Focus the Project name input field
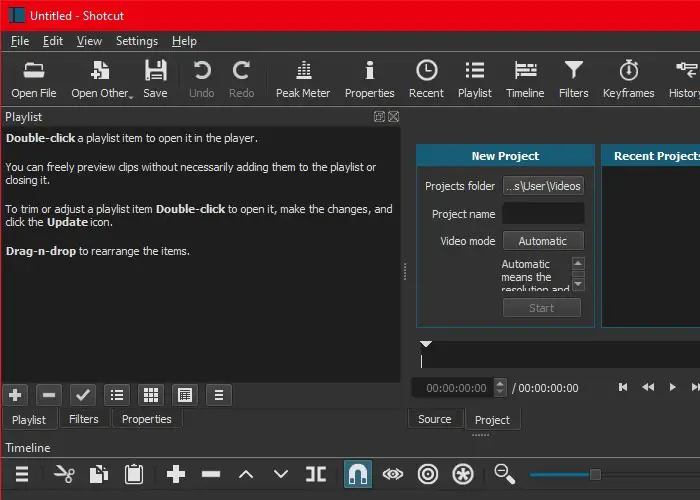700x500 pixels. tap(543, 214)
